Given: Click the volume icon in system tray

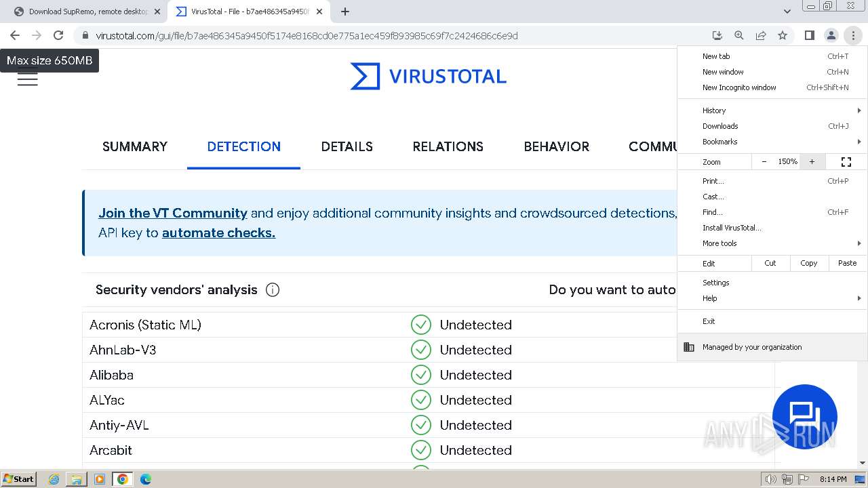Looking at the screenshot, I should click(770, 479).
